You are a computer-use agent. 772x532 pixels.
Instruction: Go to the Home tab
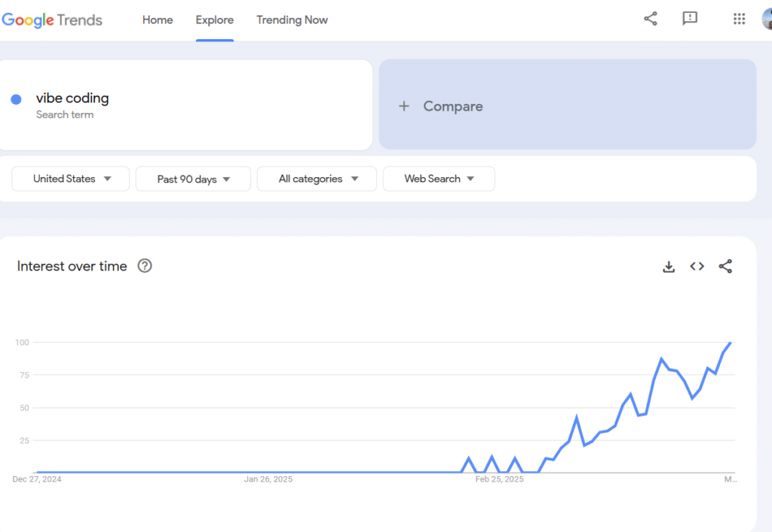[158, 20]
